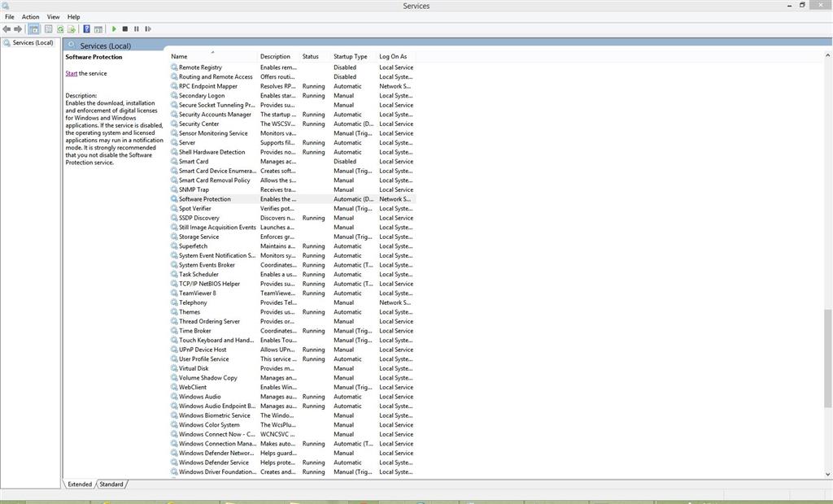Sort by the Status column header
This screenshot has width=833, height=504.
pos(315,56)
